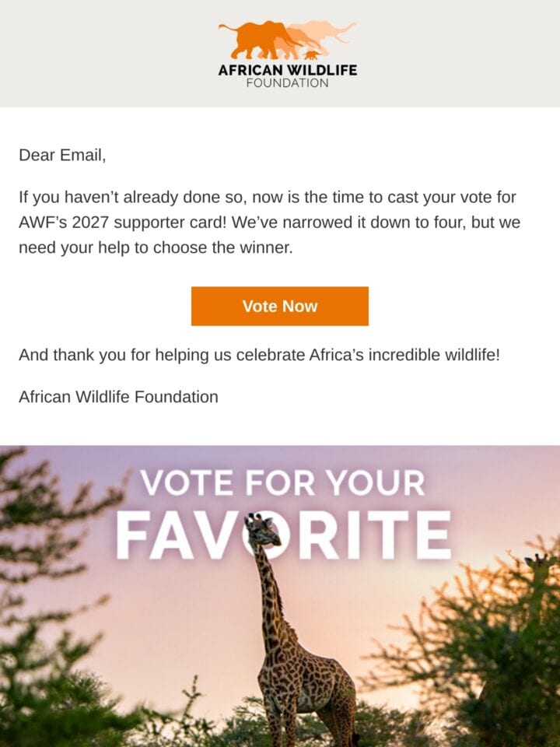Screen dimensions: 560x747
Task: Click the 'thank you for helping us celebrate' sentence
Action: pos(260,355)
